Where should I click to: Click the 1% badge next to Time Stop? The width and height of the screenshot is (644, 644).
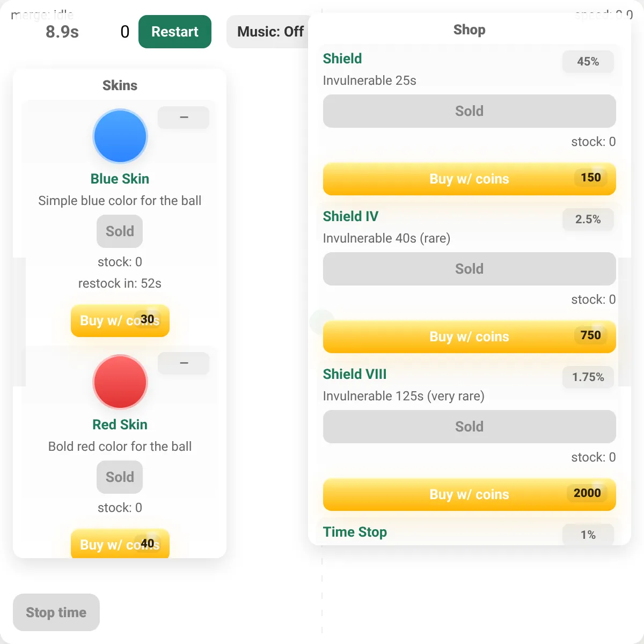(x=588, y=535)
